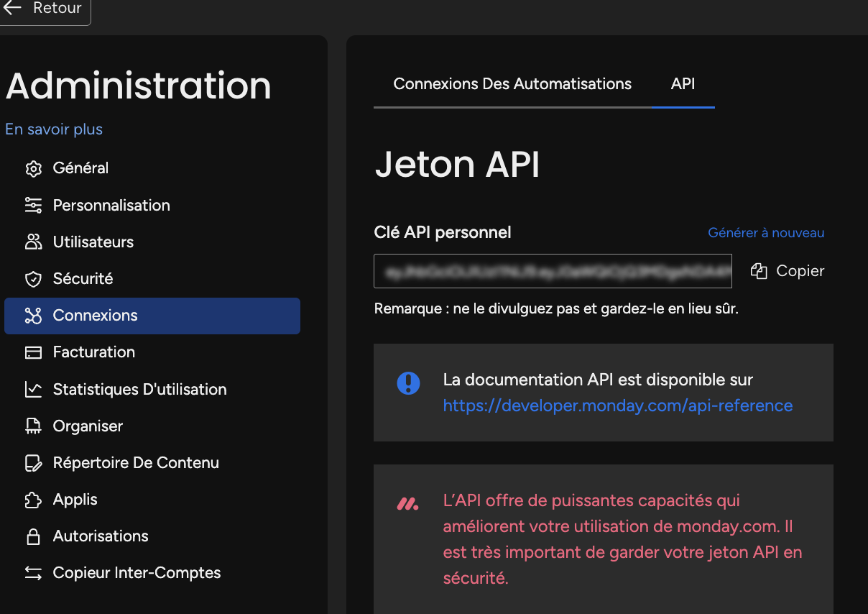The width and height of the screenshot is (868, 614).
Task: Select the API tab
Action: tap(683, 84)
